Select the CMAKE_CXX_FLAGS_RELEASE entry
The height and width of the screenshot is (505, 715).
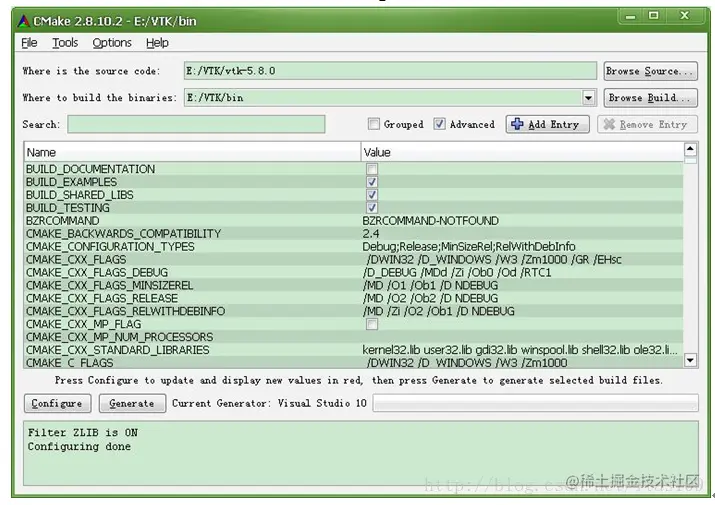point(102,298)
